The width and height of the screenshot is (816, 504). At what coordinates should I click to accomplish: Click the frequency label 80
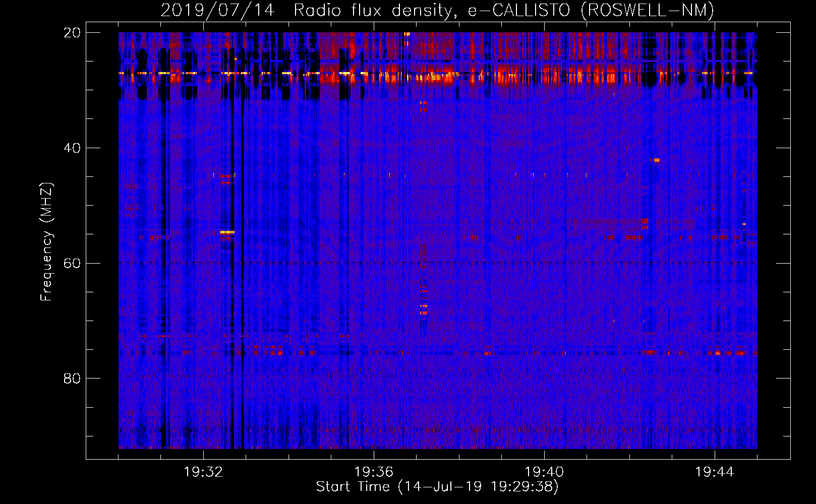coord(72,379)
